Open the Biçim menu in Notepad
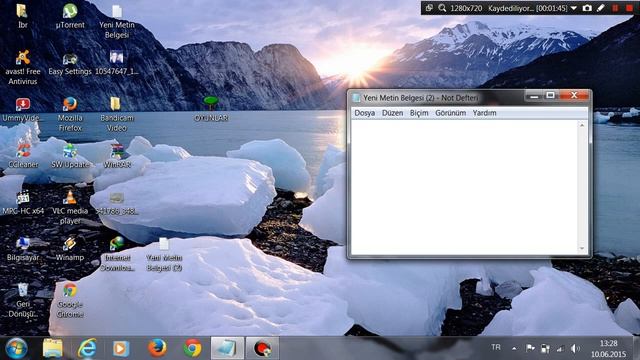This screenshot has height=360, width=640. click(x=419, y=113)
